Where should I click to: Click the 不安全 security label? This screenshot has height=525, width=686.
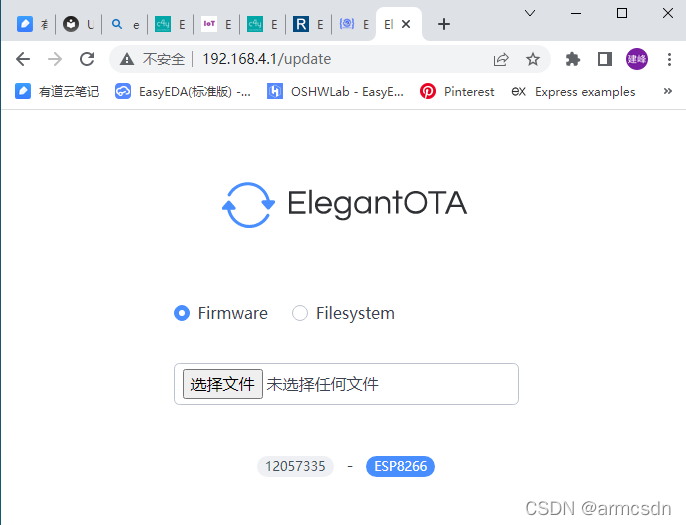pos(164,59)
